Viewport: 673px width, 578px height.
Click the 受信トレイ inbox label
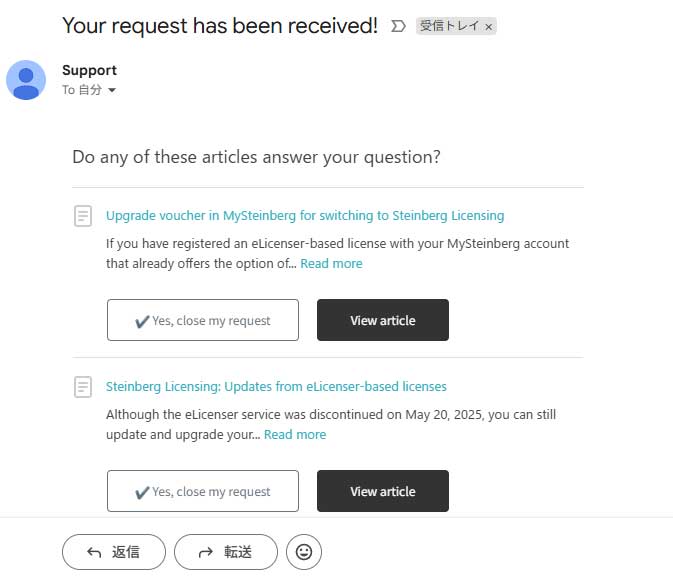point(450,27)
